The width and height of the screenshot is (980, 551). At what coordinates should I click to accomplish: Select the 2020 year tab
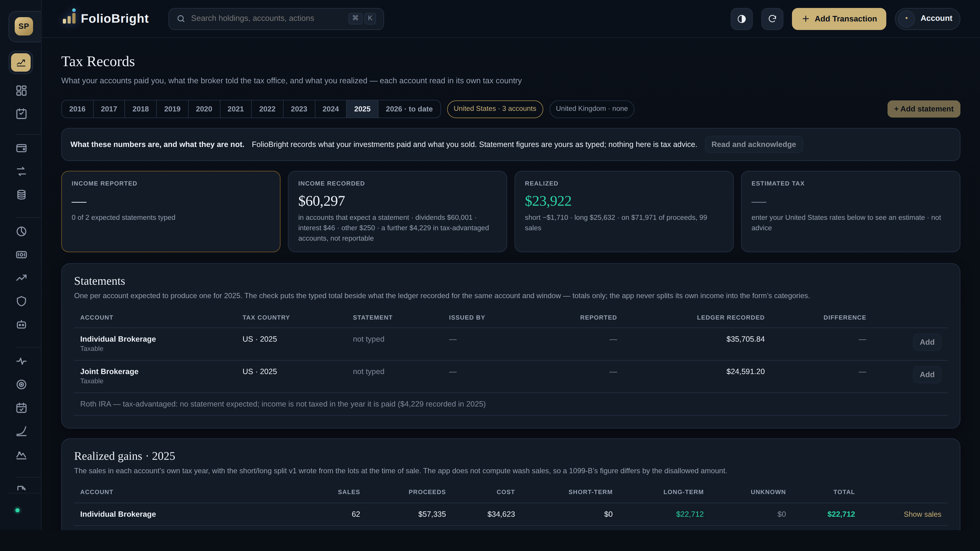click(x=204, y=109)
